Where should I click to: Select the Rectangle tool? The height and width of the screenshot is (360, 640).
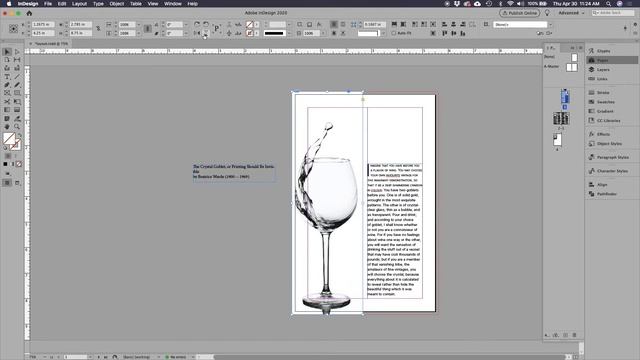click(x=17, y=93)
